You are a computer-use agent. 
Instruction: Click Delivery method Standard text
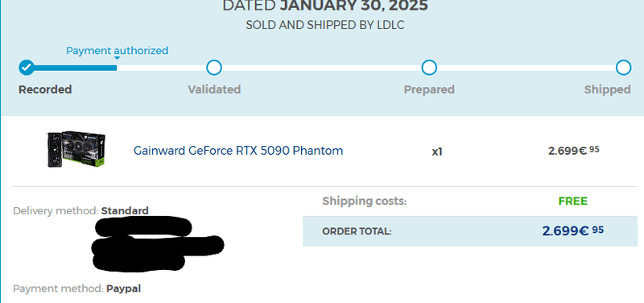point(81,211)
